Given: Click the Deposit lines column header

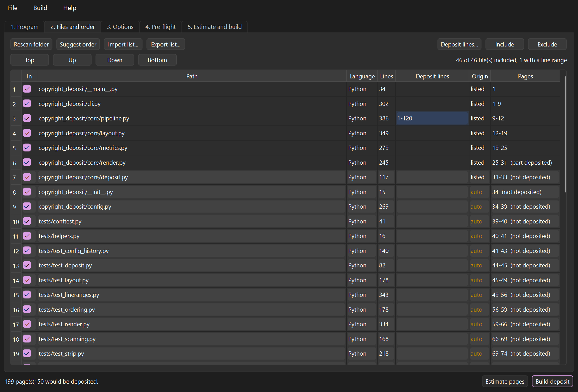Looking at the screenshot, I should point(432,76).
